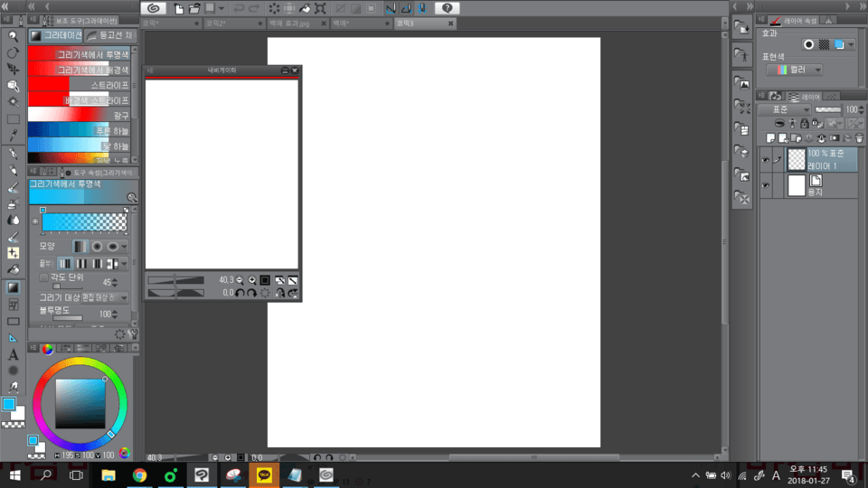
Task: Select the Auto select magic wand tool
Action: coord(13,102)
